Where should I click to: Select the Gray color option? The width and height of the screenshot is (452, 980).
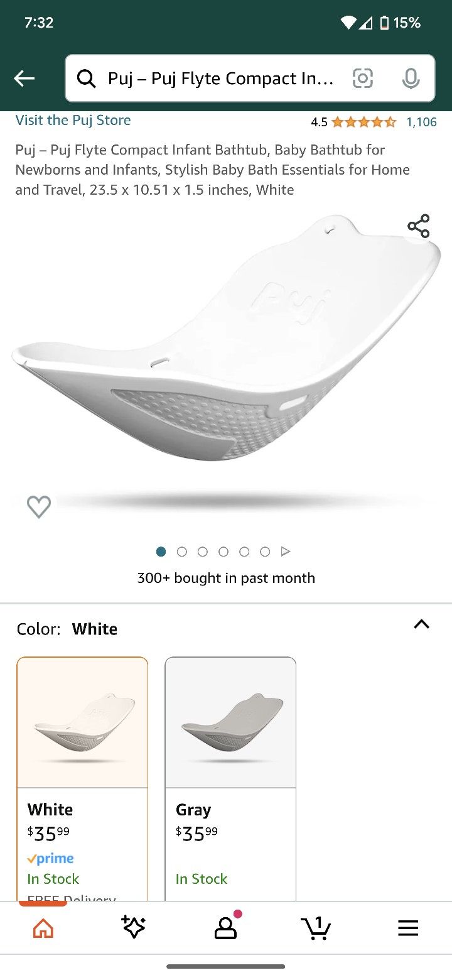(x=230, y=779)
